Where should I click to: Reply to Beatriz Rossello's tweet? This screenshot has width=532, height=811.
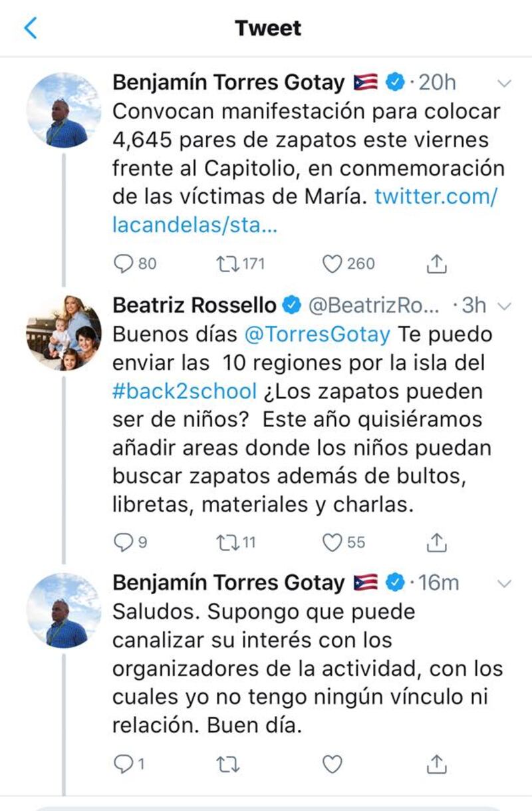pos(124,543)
